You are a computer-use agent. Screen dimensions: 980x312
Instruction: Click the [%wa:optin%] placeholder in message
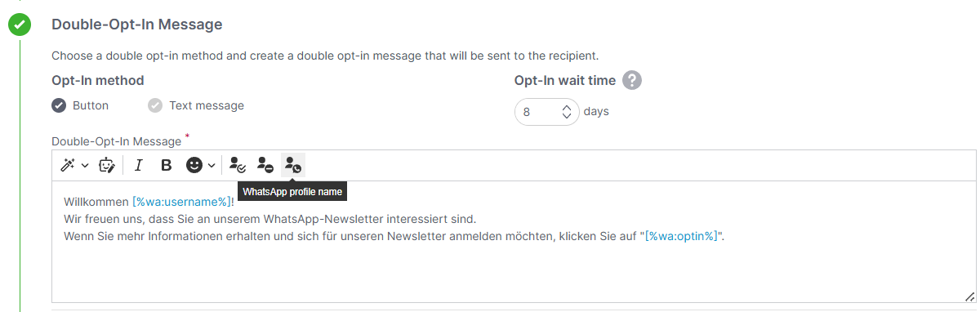(681, 237)
